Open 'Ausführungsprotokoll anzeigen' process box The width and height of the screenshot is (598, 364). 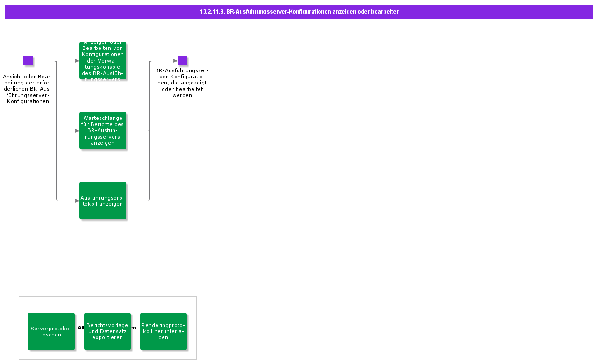pos(103,201)
